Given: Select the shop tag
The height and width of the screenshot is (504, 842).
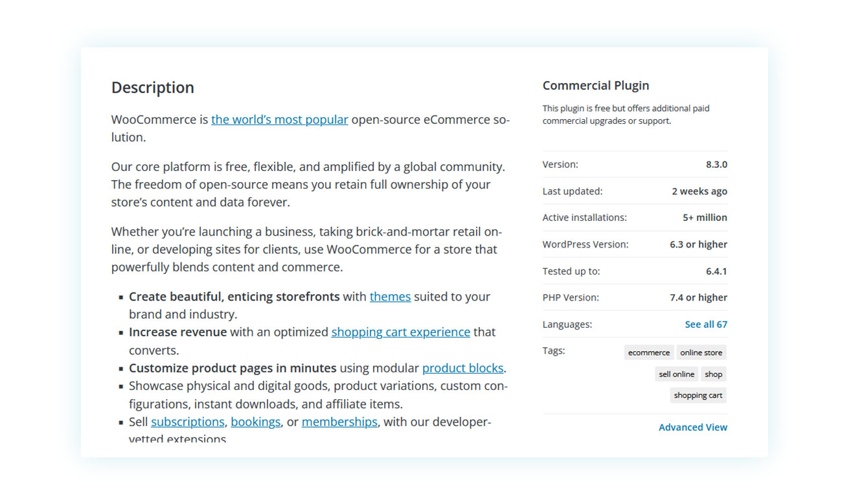Looking at the screenshot, I should point(713,374).
